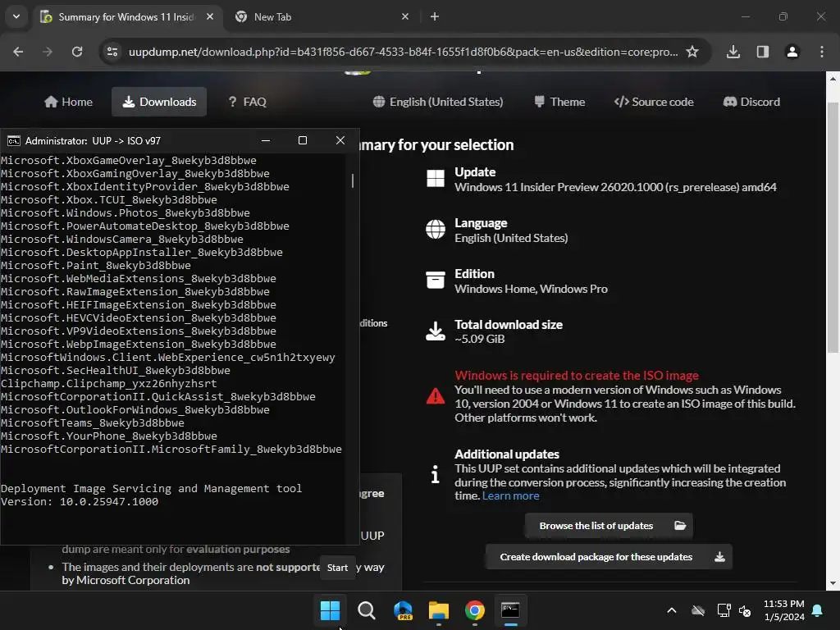Open the Chrome three-dot menu
The height and width of the screenshot is (630, 840).
pos(821,52)
